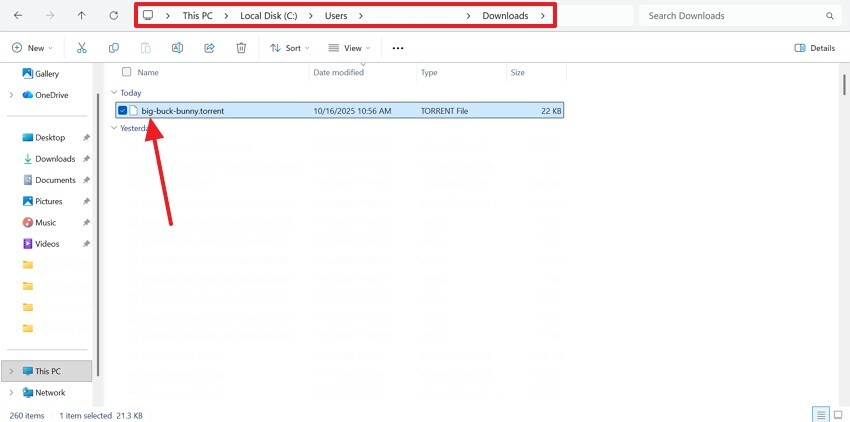Open the Sort dropdown menu
Image resolution: width=850 pixels, height=422 pixels.
tap(290, 48)
